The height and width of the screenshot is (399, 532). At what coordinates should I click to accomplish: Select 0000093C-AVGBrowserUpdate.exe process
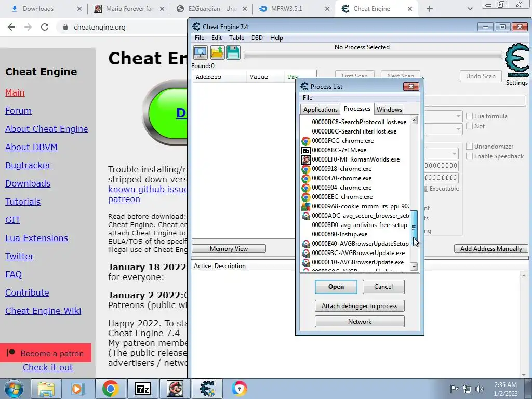point(355,253)
